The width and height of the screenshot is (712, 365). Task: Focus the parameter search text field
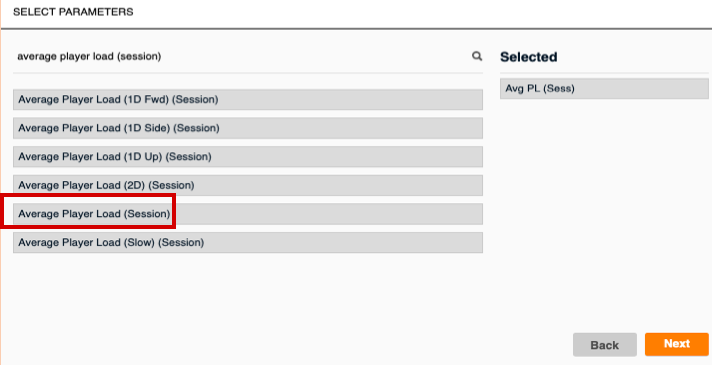pos(247,57)
